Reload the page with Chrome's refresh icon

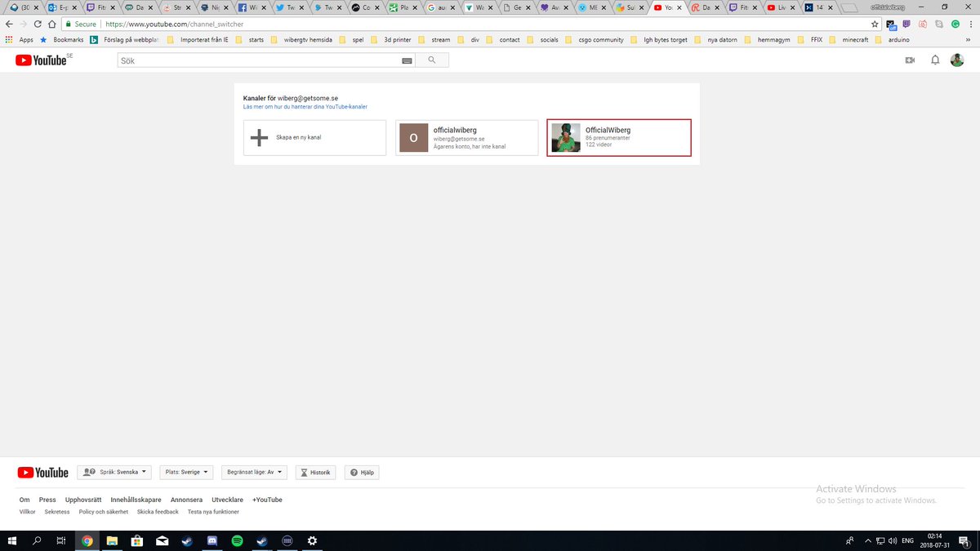coord(38,24)
